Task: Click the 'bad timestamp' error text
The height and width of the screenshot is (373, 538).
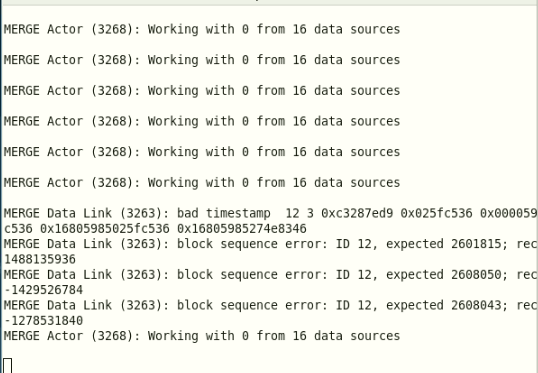Action: coord(223,213)
